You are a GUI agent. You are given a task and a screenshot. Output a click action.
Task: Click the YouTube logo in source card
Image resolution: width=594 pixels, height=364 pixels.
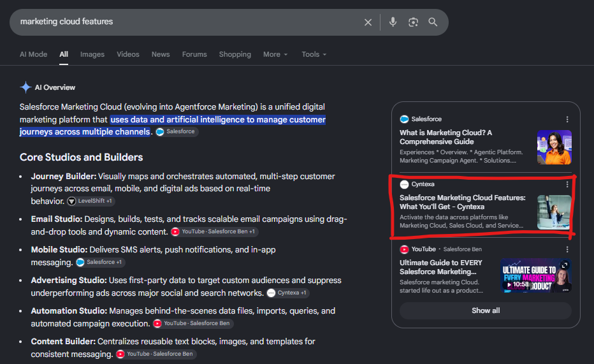(x=404, y=249)
